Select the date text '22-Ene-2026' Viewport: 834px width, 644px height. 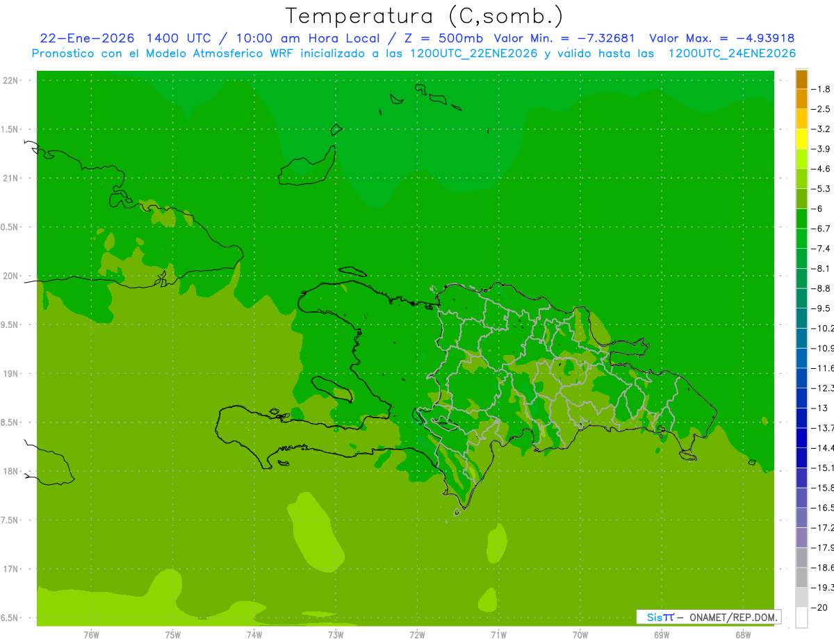coord(87,38)
